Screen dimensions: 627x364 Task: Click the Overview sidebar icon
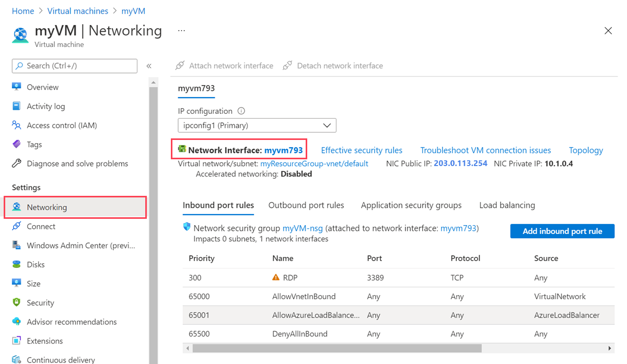pyautogui.click(x=17, y=87)
